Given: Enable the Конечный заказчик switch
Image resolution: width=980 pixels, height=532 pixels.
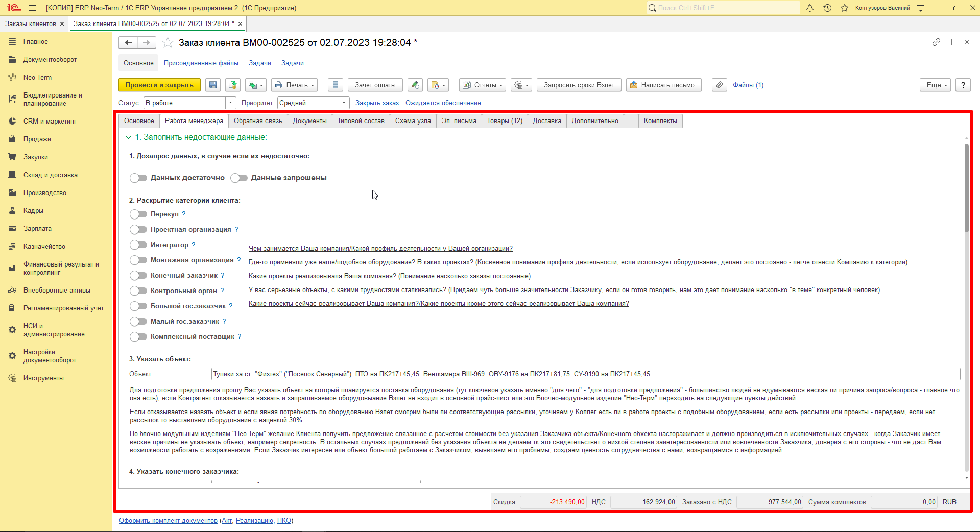Looking at the screenshot, I should tap(138, 275).
